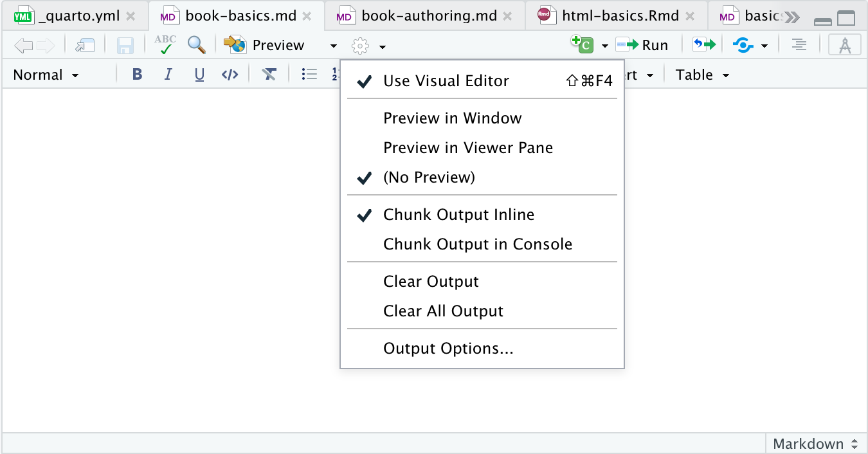Click the Bold formatting button
868x454 pixels.
click(137, 75)
